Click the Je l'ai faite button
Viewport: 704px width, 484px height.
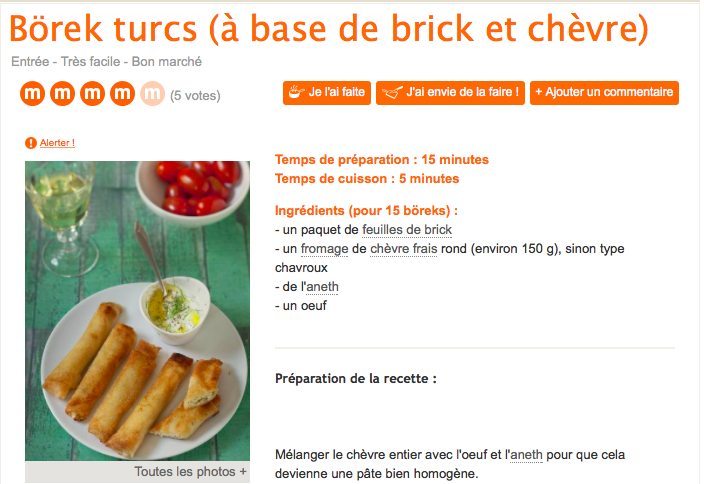point(327,92)
